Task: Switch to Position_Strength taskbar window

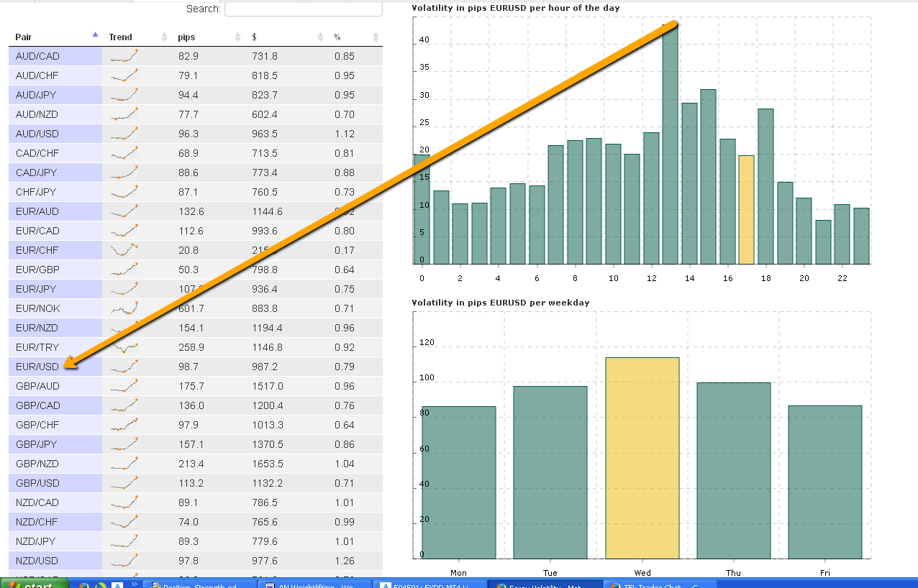Action: (200, 584)
